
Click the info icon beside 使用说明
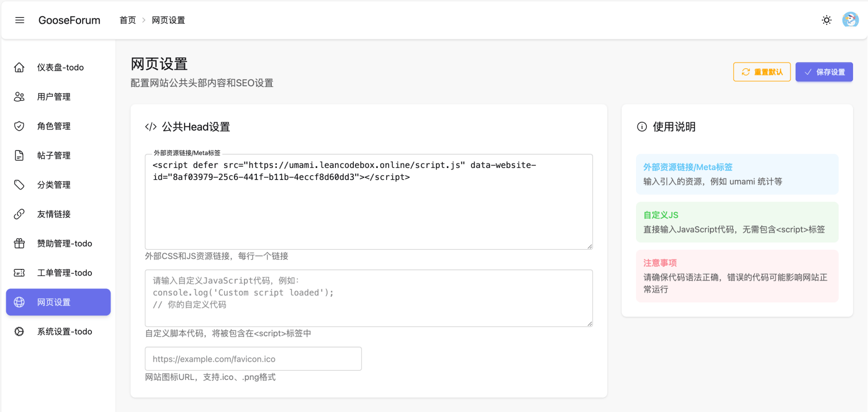[x=642, y=127]
